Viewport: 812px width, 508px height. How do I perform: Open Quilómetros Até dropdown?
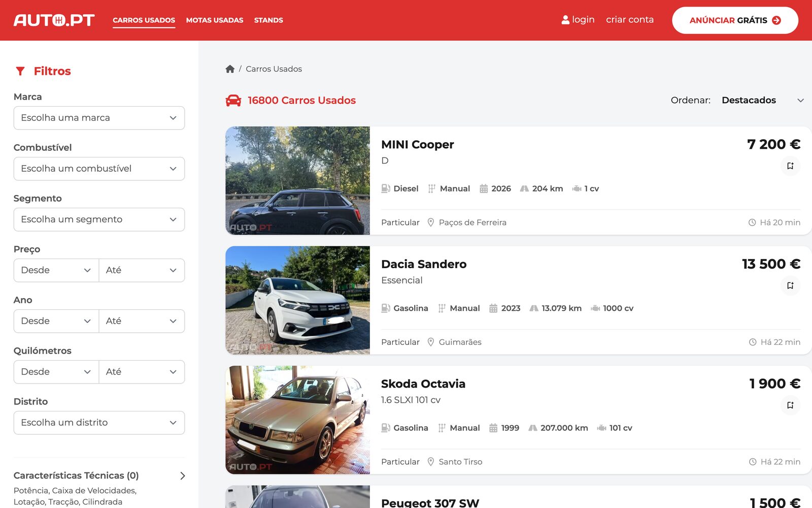[x=142, y=372]
